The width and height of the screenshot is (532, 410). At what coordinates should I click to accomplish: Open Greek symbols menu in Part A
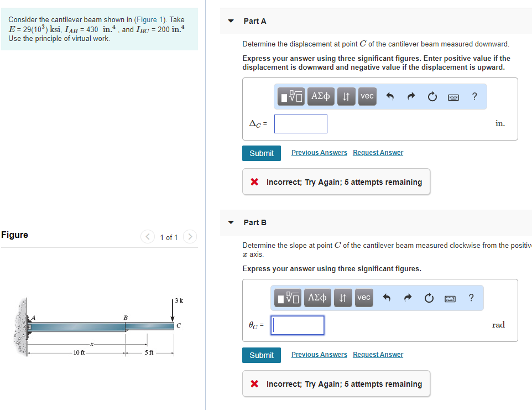tap(320, 96)
